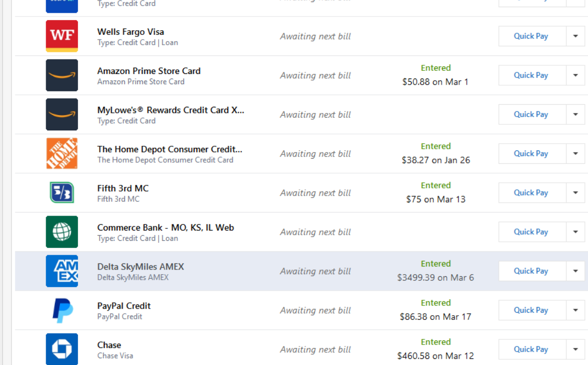Open dropdown arrow beside Fifth 3rd MC
588x365 pixels.
[x=575, y=193]
